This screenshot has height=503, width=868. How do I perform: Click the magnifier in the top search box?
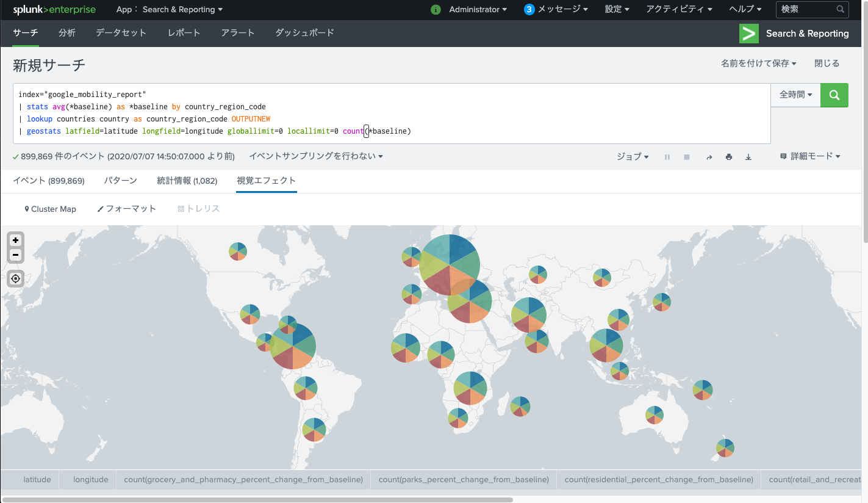click(841, 10)
